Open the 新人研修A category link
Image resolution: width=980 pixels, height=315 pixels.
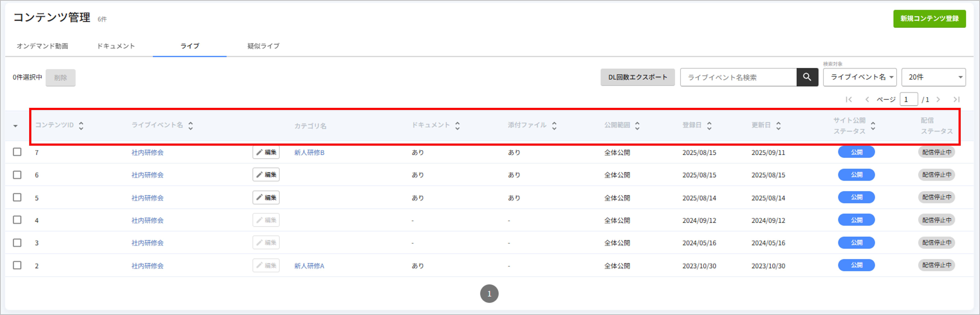pyautogui.click(x=309, y=266)
